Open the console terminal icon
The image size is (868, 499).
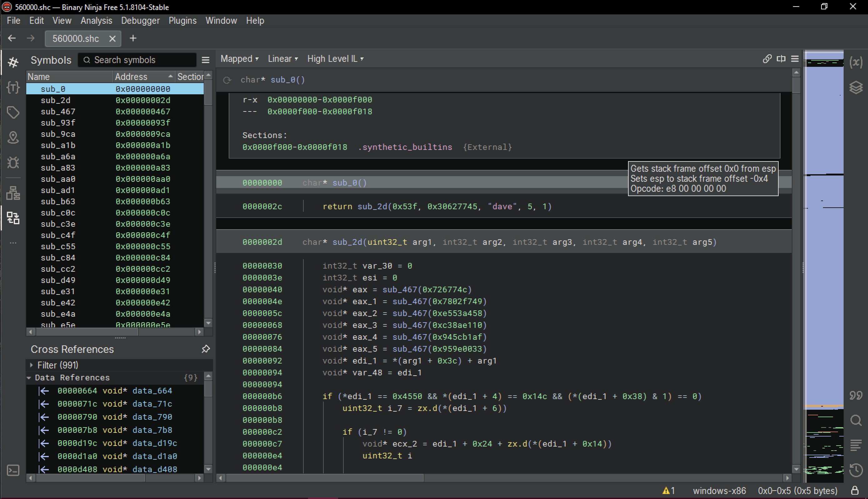13,470
